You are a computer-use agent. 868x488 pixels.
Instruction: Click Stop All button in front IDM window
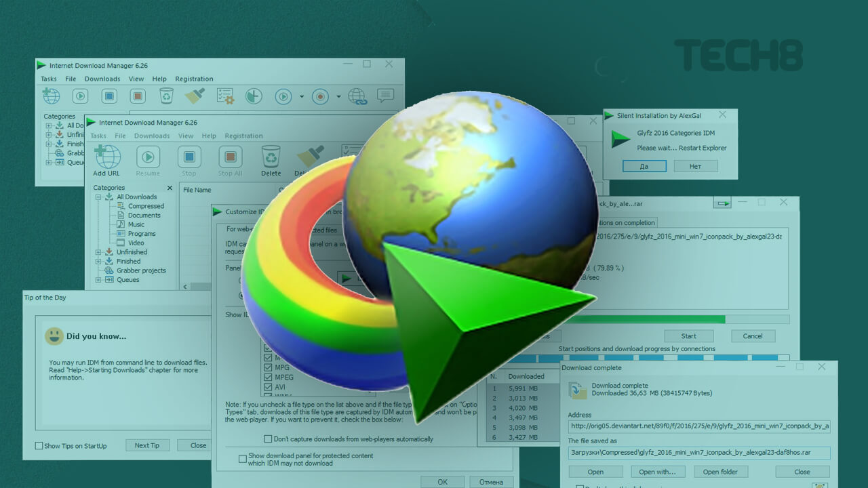(x=230, y=161)
